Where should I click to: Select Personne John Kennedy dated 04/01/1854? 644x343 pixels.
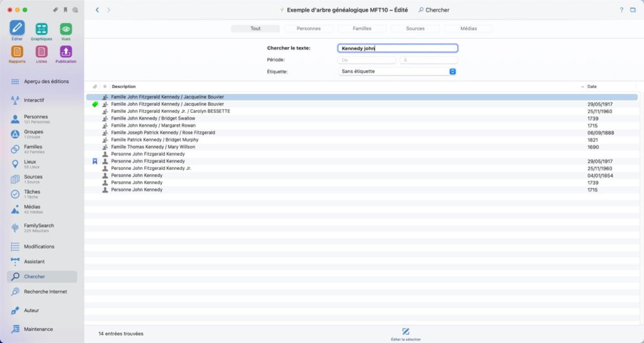pyautogui.click(x=362, y=175)
